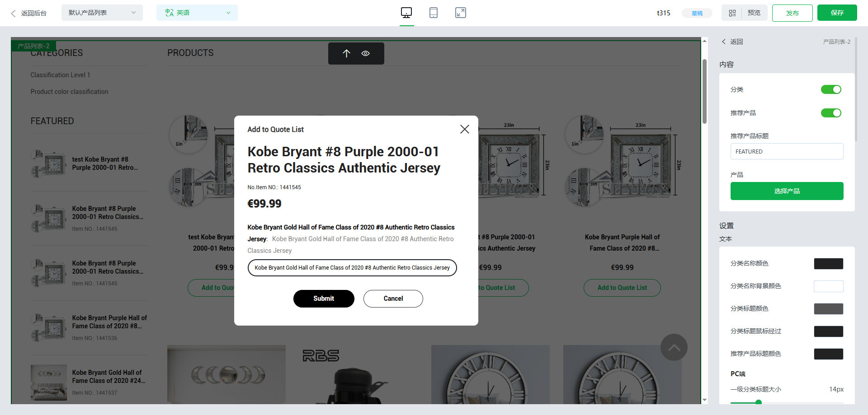Click the 预览 preview button

pos(754,13)
